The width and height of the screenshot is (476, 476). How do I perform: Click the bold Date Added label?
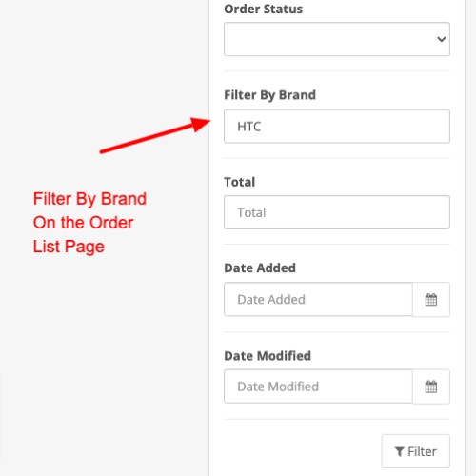click(x=260, y=268)
